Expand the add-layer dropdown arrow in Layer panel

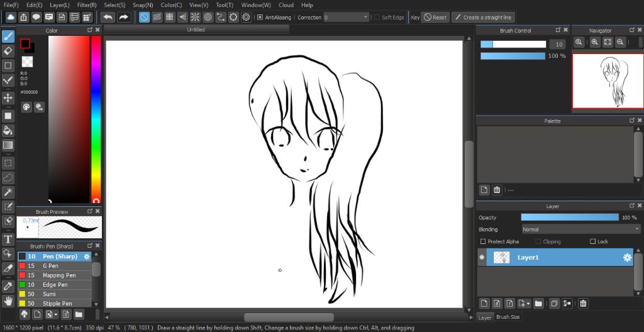point(528,304)
